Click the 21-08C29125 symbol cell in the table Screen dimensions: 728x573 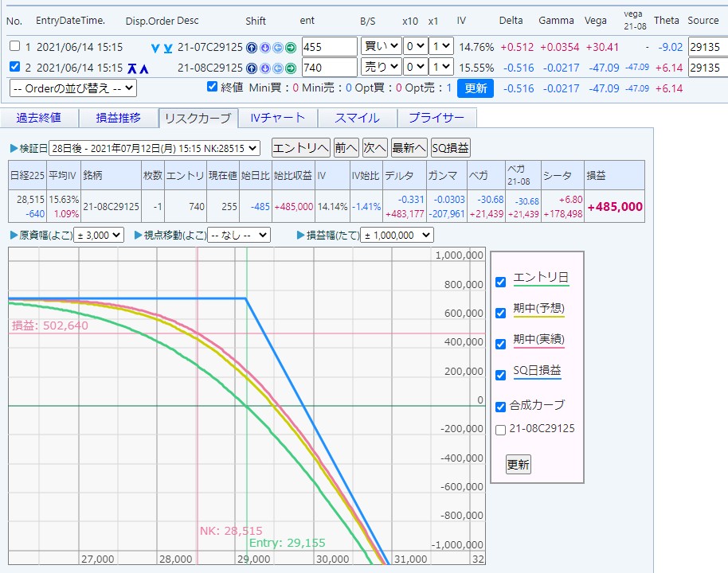111,206
